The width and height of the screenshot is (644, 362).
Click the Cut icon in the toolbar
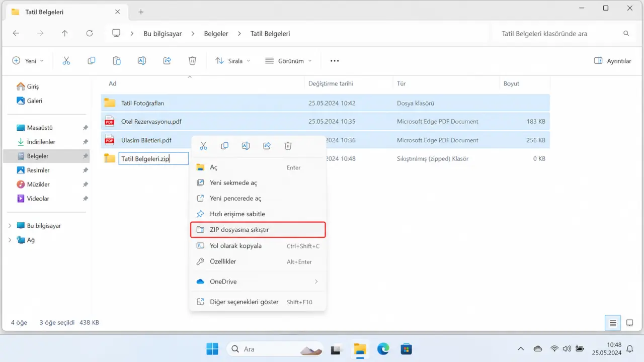[x=66, y=61]
